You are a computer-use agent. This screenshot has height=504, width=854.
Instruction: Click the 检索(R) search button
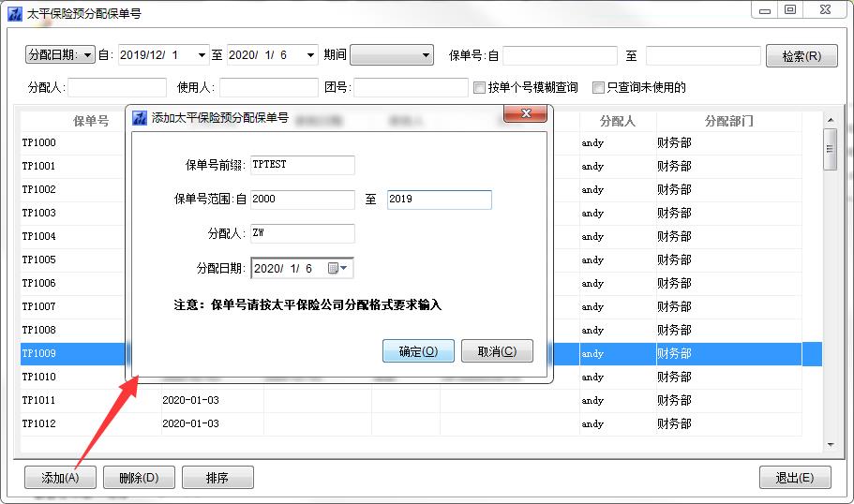click(x=801, y=56)
